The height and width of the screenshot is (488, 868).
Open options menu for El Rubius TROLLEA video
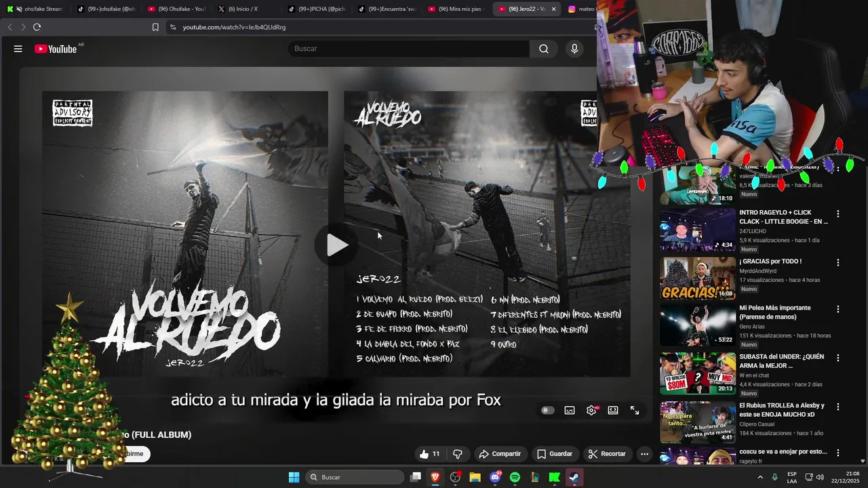click(x=838, y=407)
